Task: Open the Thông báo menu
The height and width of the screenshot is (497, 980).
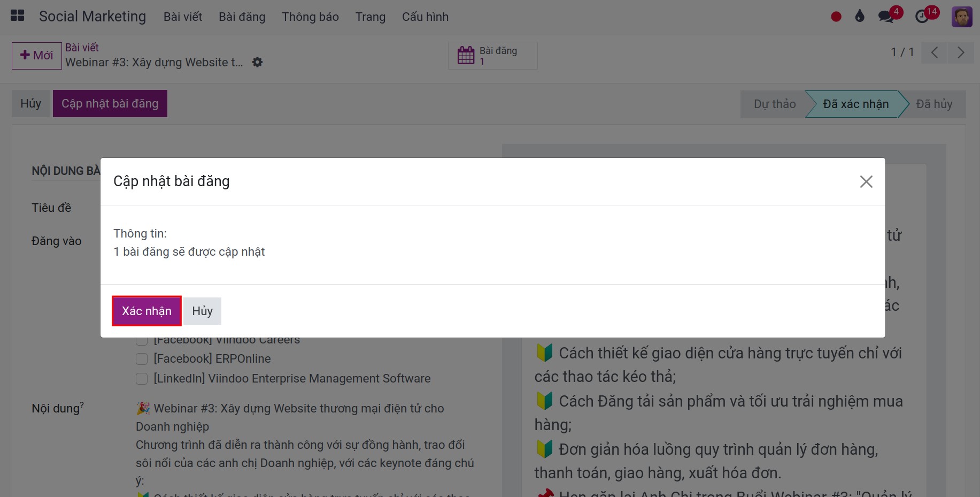Action: (x=310, y=17)
